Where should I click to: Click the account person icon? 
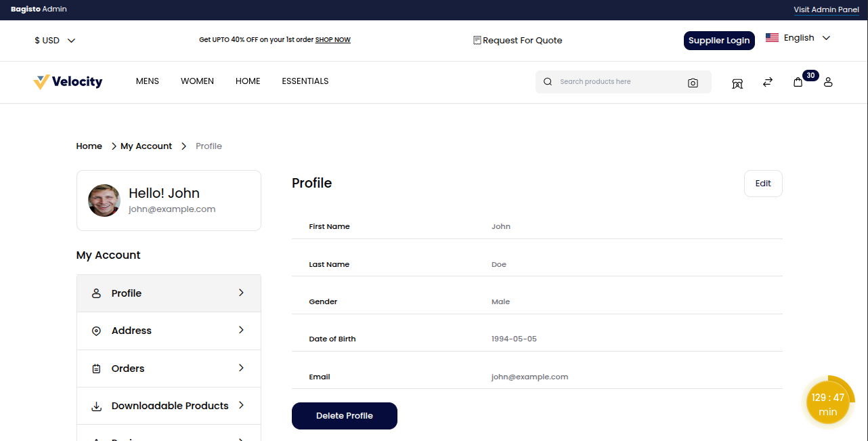point(828,83)
